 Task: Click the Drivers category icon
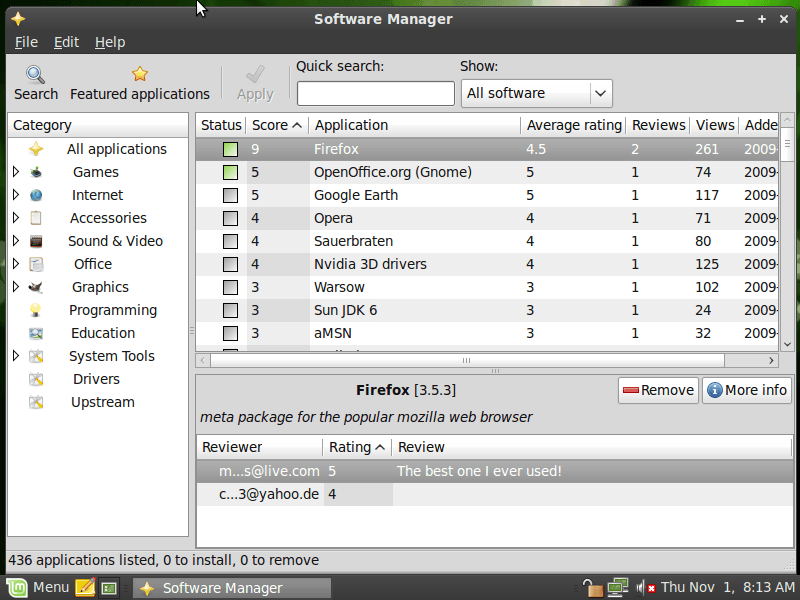coord(36,379)
